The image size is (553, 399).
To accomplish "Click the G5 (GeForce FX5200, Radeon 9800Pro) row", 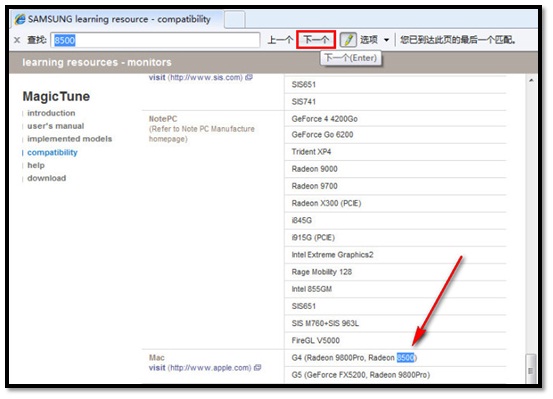I will pos(395,375).
